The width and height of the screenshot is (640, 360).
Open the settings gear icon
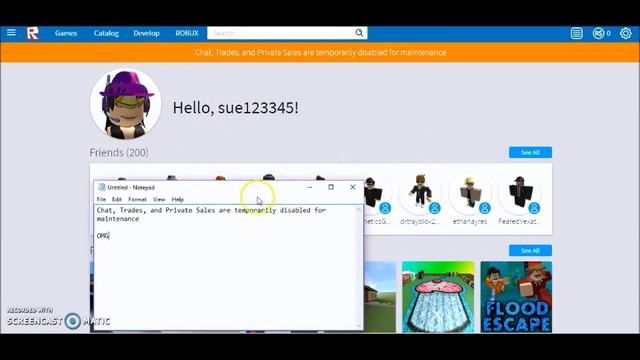625,33
